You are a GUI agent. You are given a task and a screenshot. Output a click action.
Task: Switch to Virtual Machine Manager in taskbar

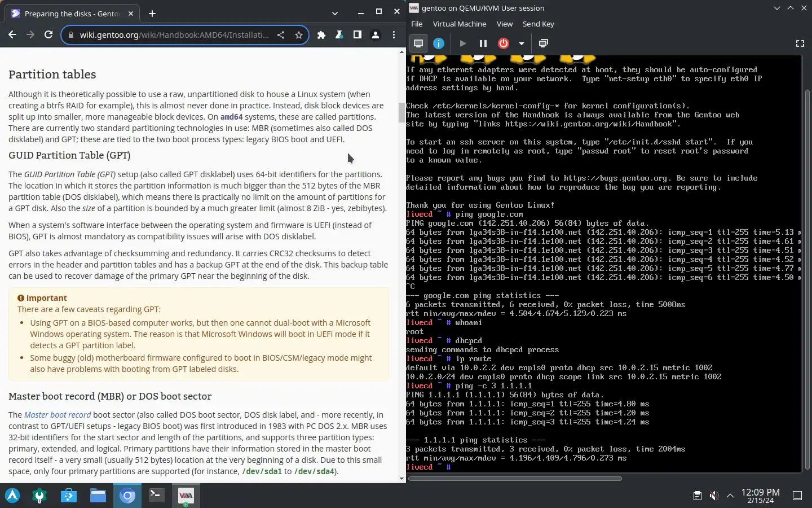pyautogui.click(x=186, y=496)
